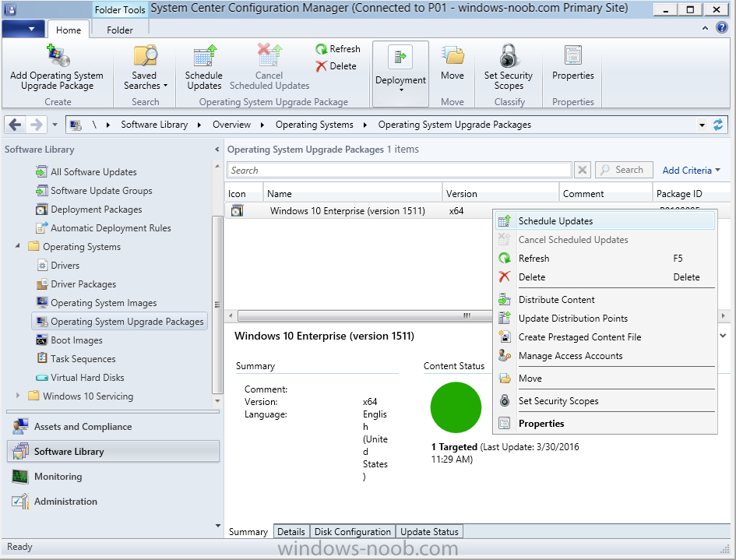
Task: Select the Drivers node
Action: point(58,266)
